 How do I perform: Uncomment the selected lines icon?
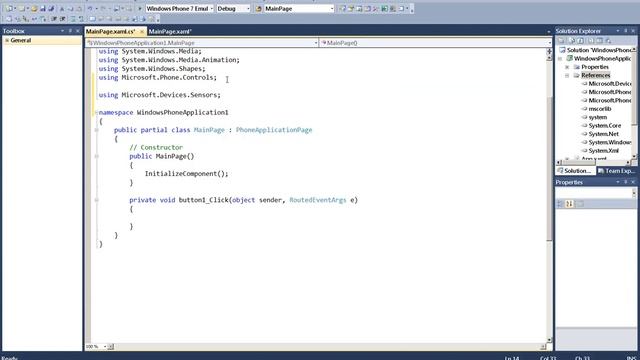pyautogui.click(x=81, y=19)
